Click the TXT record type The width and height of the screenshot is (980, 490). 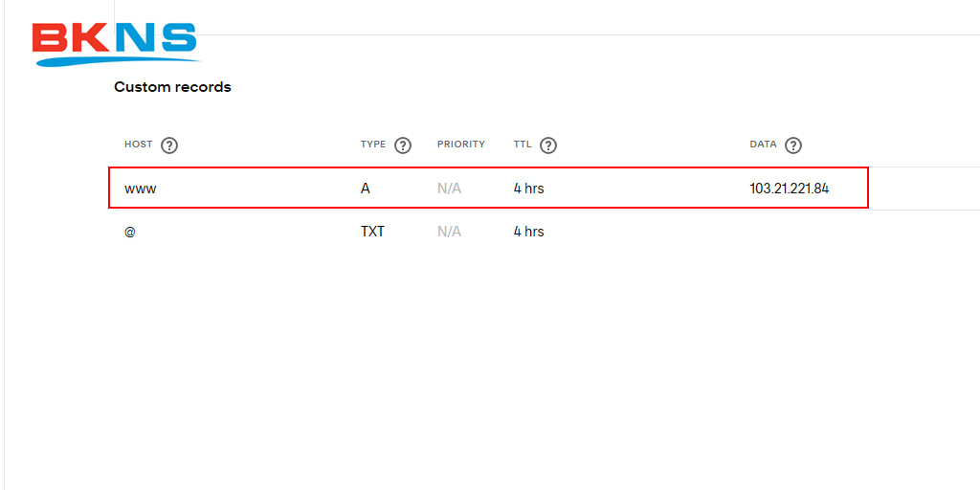click(x=372, y=232)
